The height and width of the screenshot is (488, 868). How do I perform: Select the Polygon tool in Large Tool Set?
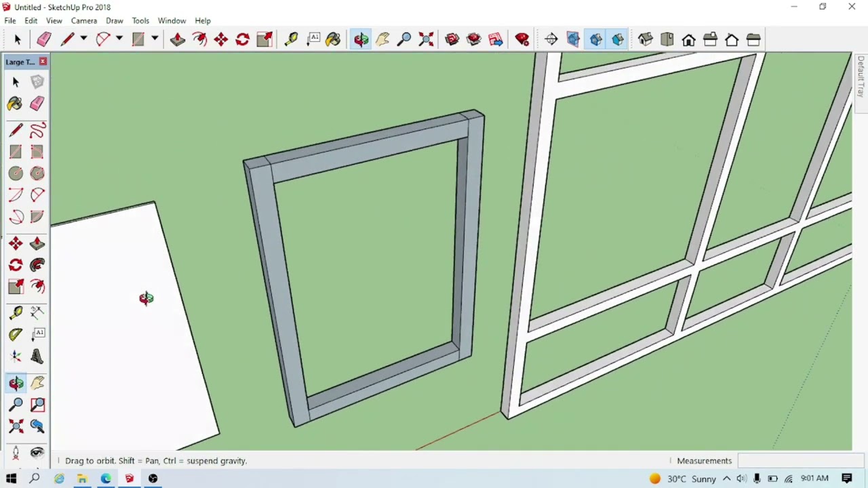37,174
